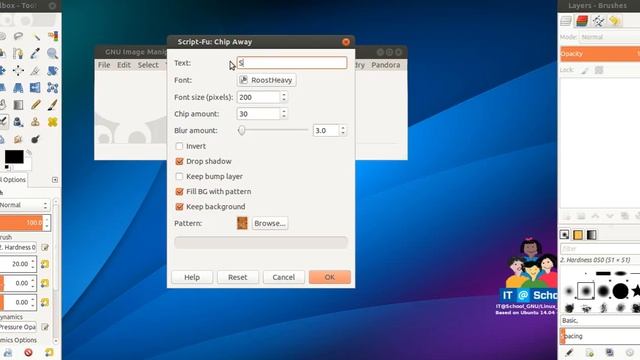Confirm with the OK button
The height and width of the screenshot is (360, 640).
pos(329,277)
